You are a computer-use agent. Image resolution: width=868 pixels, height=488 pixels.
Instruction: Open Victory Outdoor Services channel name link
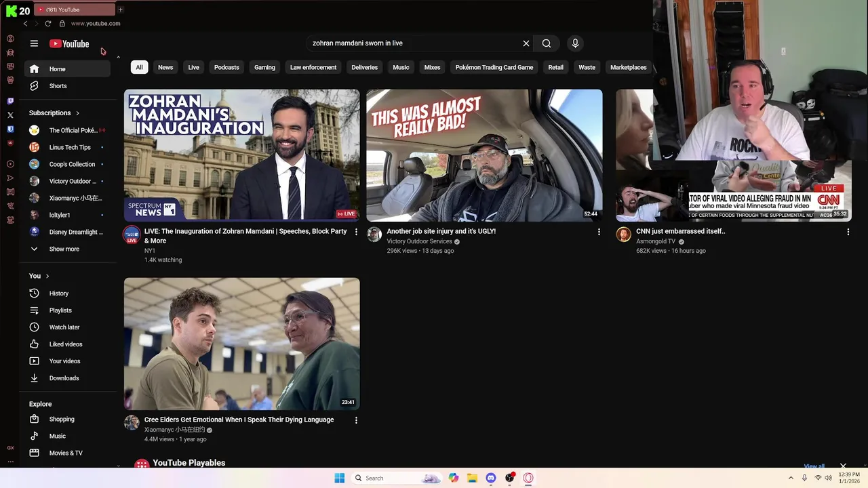click(419, 241)
